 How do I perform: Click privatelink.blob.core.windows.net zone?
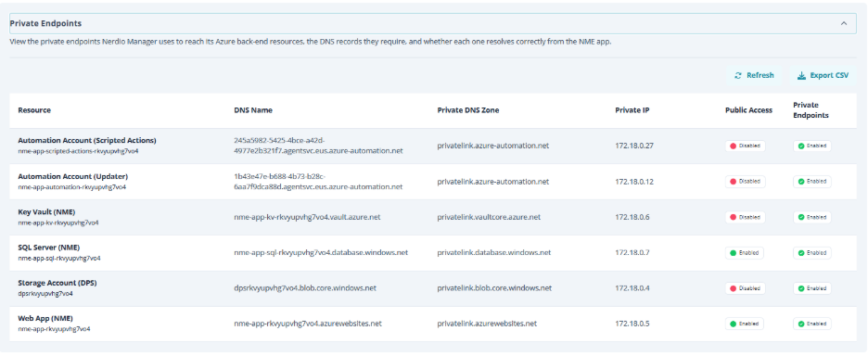[x=494, y=288]
